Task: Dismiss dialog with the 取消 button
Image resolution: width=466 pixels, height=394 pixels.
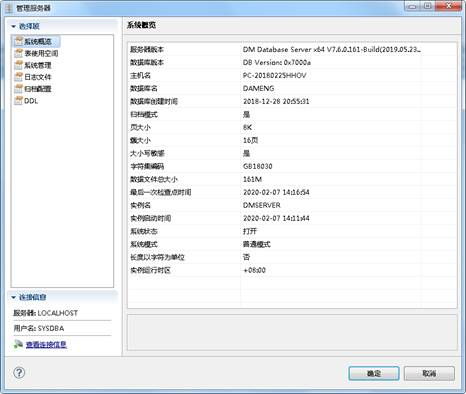Action: click(429, 373)
